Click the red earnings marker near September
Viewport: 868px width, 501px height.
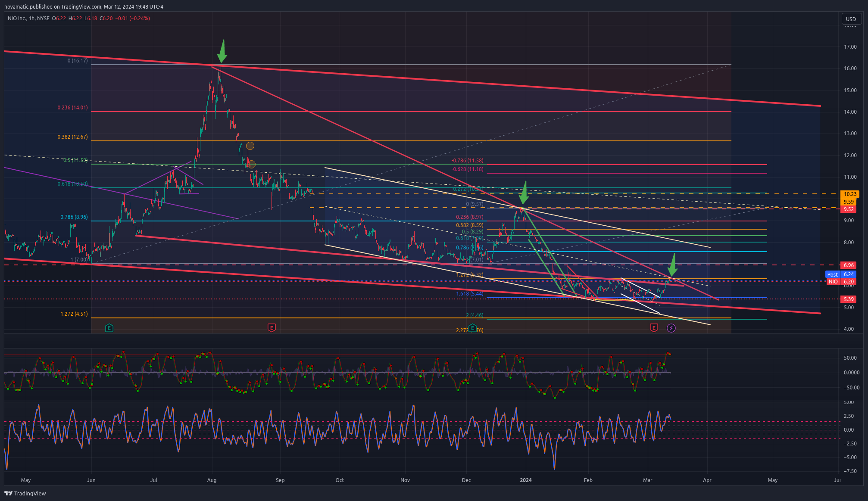(272, 328)
